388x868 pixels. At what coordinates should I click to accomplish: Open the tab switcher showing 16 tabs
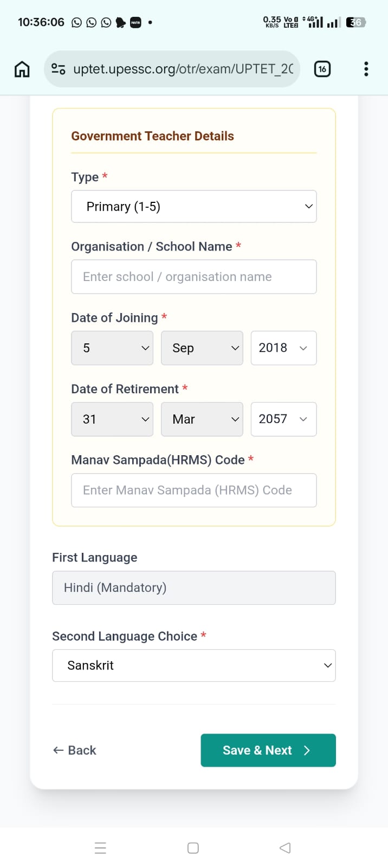pyautogui.click(x=322, y=69)
